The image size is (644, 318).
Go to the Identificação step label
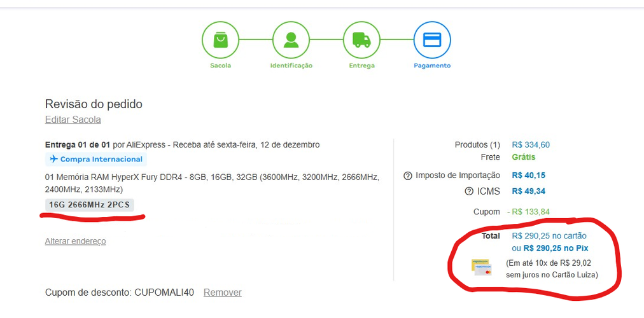[291, 66]
